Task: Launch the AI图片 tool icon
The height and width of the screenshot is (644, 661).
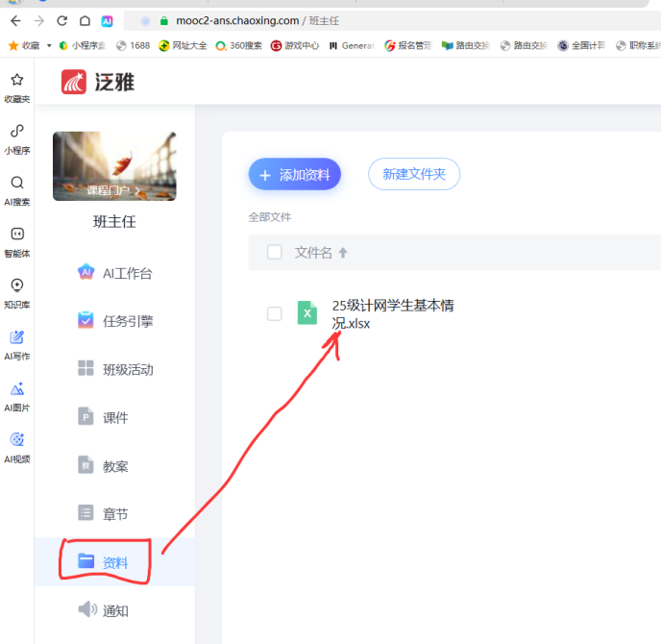Action: tap(16, 389)
